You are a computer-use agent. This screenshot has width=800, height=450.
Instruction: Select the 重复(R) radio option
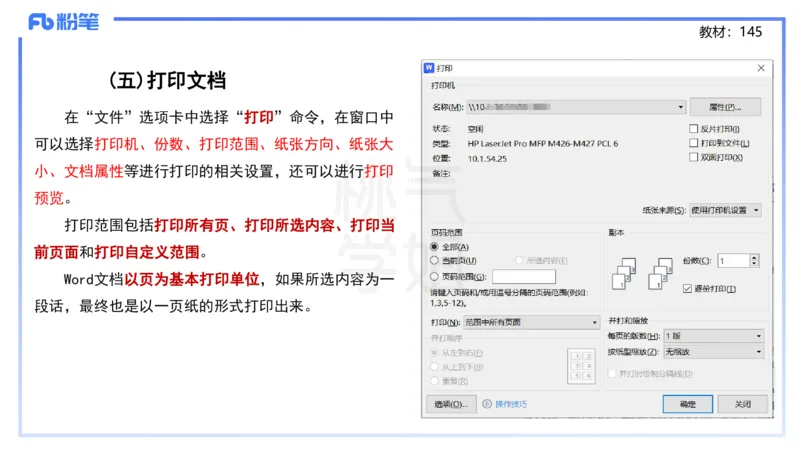[x=434, y=381]
